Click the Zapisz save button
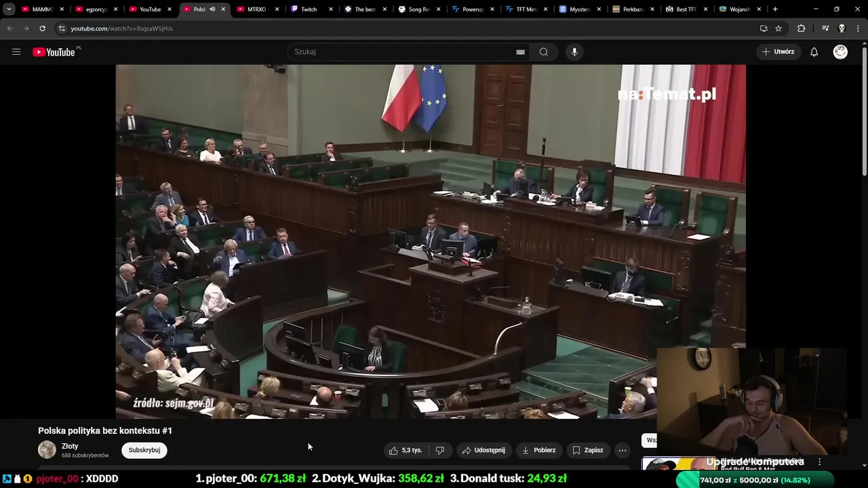Screen dimensions: 868x488 tap(587, 450)
